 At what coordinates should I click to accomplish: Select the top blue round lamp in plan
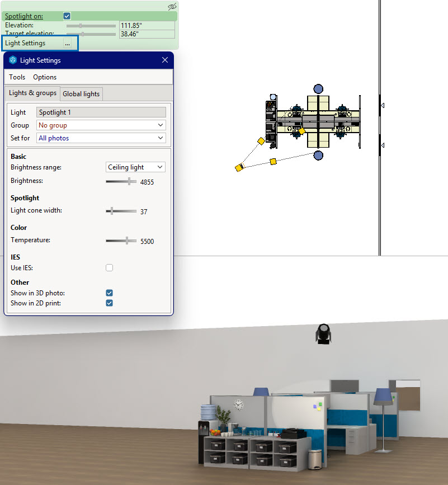tap(318, 89)
